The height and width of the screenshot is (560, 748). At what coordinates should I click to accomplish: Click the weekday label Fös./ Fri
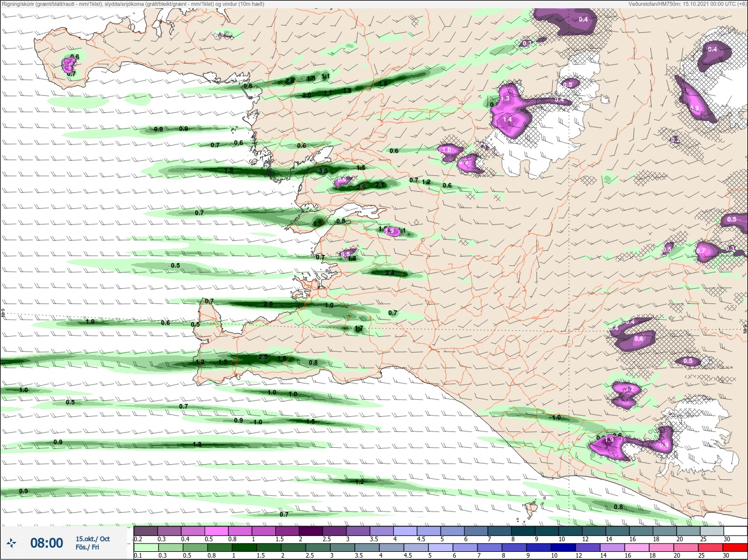(87, 547)
